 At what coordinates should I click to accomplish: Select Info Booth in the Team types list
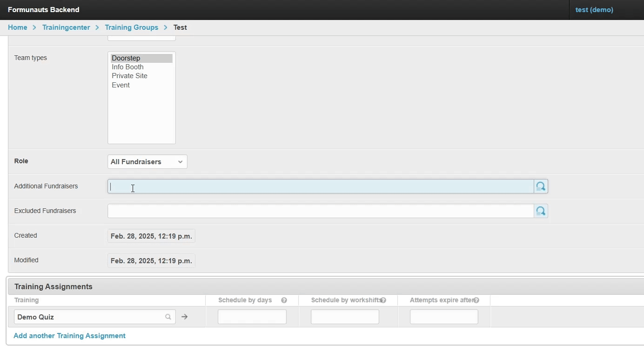tap(127, 67)
